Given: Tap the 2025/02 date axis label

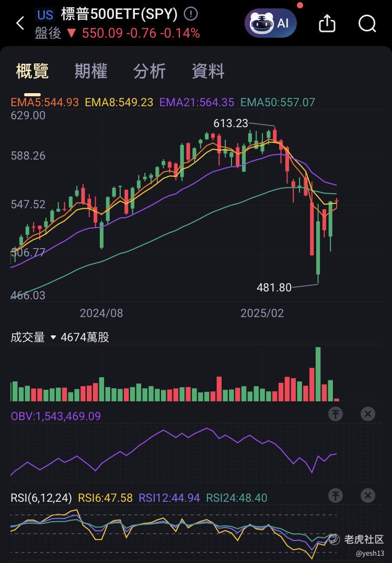Looking at the screenshot, I should [x=262, y=313].
